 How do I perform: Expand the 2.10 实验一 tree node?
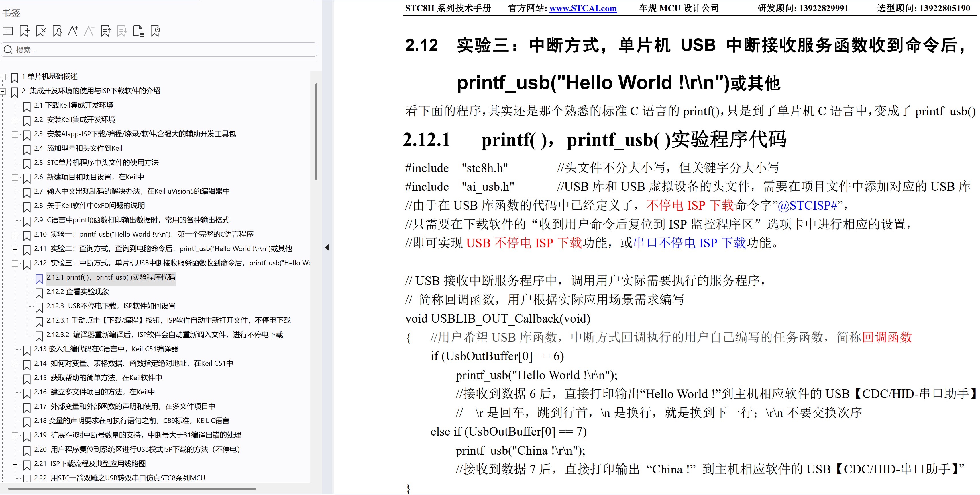click(15, 235)
